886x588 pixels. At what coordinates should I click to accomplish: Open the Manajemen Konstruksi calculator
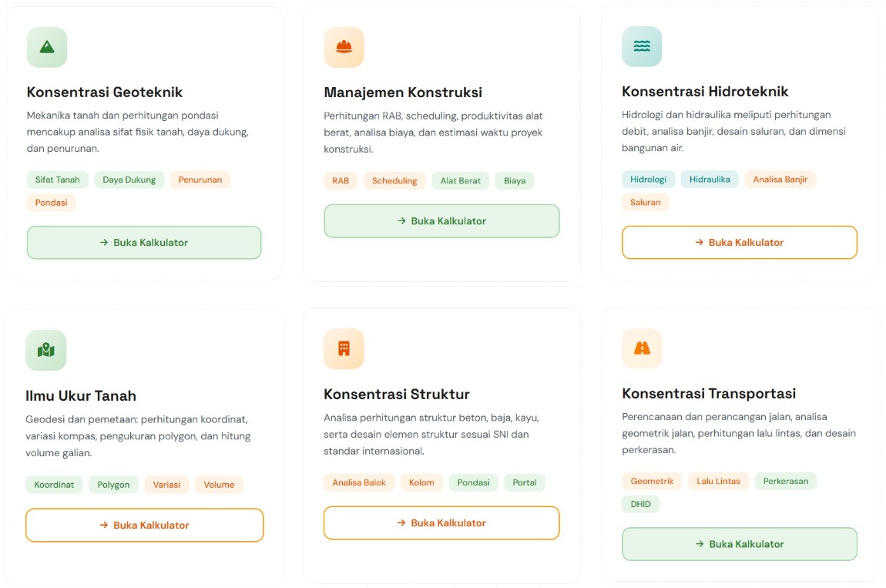(441, 221)
